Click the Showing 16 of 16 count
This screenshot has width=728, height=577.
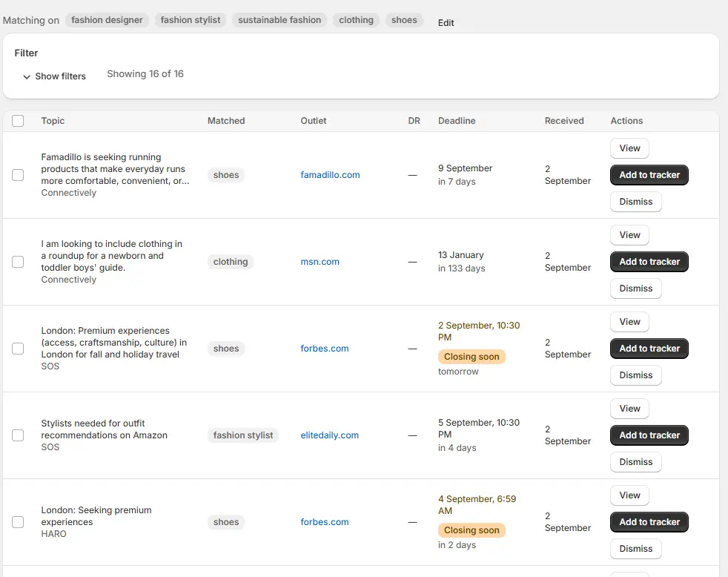pyautogui.click(x=145, y=74)
